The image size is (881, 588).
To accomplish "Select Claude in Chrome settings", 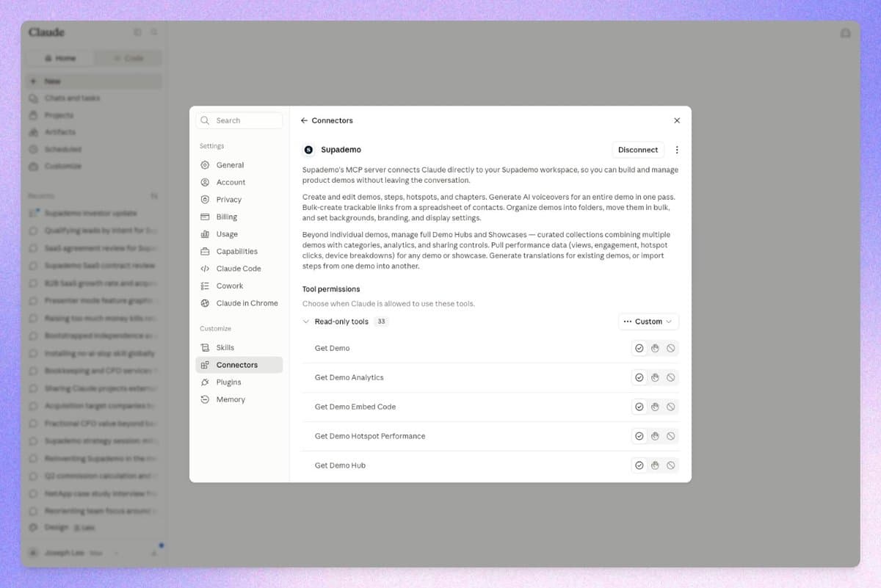I will 239,303.
